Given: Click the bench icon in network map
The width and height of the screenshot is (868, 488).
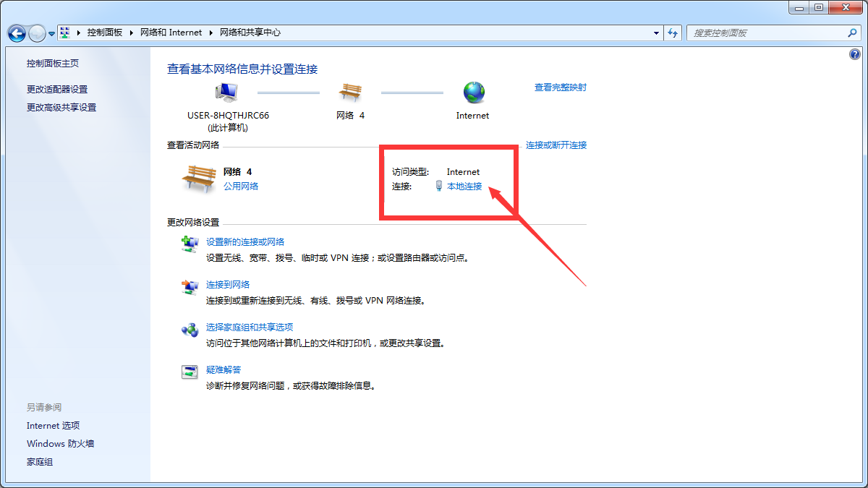Looking at the screenshot, I should [350, 92].
